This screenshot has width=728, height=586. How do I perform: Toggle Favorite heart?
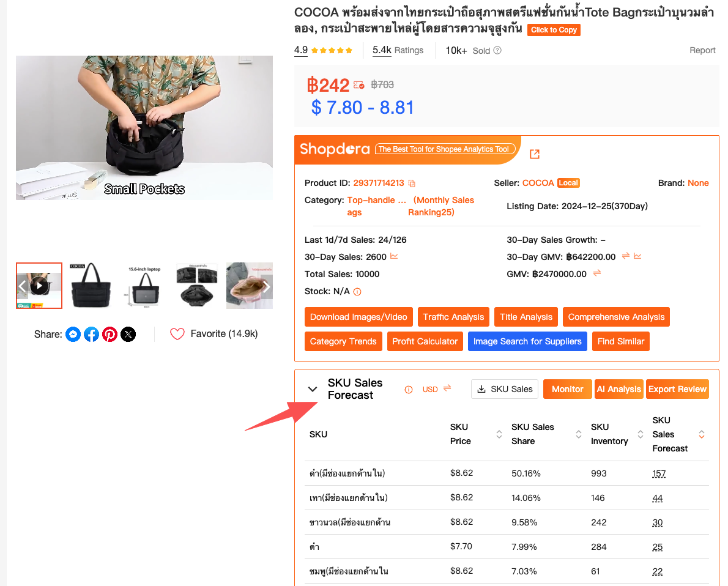click(177, 334)
